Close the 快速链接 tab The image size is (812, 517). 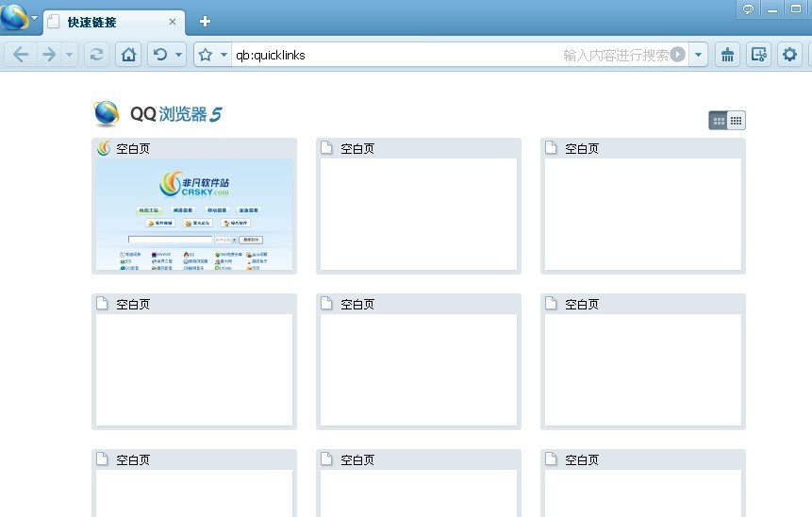pyautogui.click(x=173, y=22)
